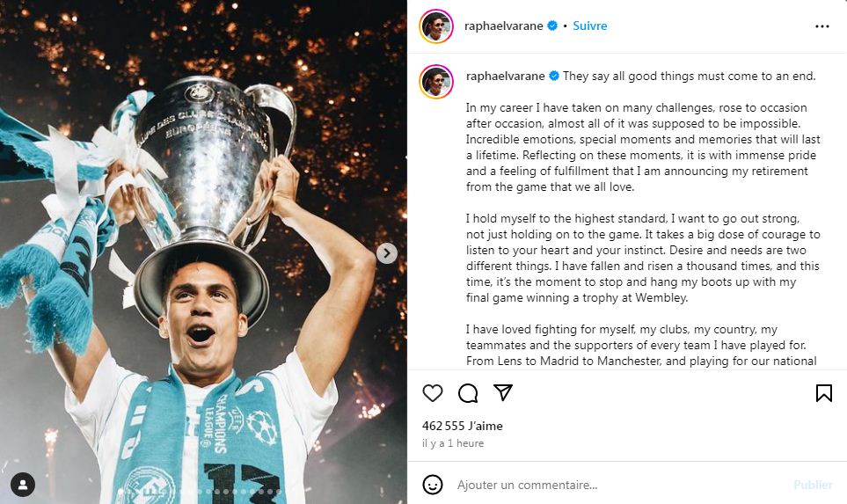
Task: Go to the next photo with the carousel arrow
Action: pyautogui.click(x=387, y=253)
